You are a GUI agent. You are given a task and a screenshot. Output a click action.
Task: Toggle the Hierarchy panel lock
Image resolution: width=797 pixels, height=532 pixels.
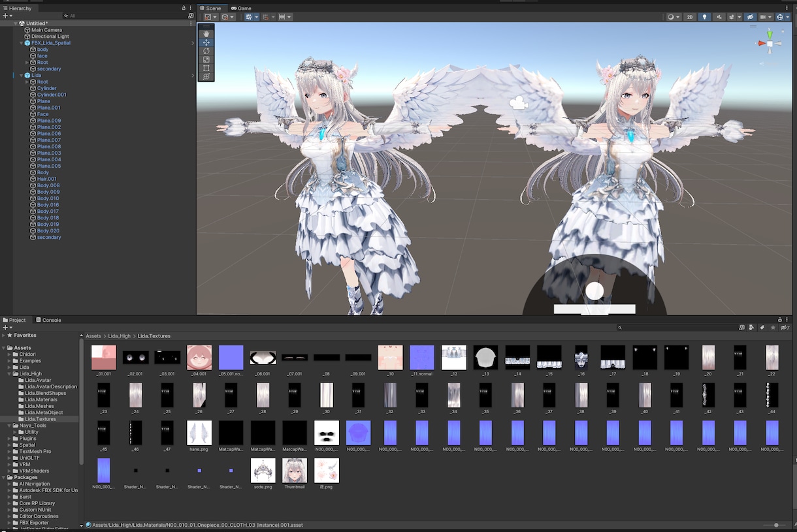point(184,8)
